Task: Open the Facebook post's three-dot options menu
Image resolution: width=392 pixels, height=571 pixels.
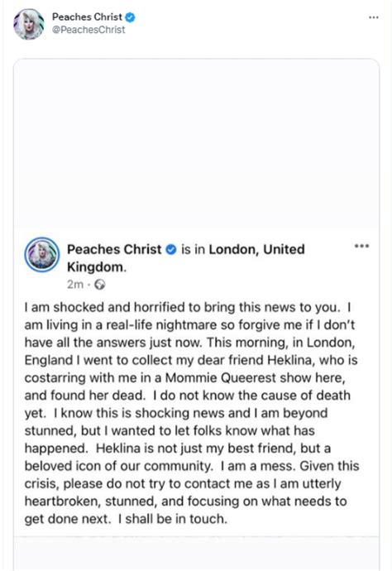Action: [x=361, y=246]
